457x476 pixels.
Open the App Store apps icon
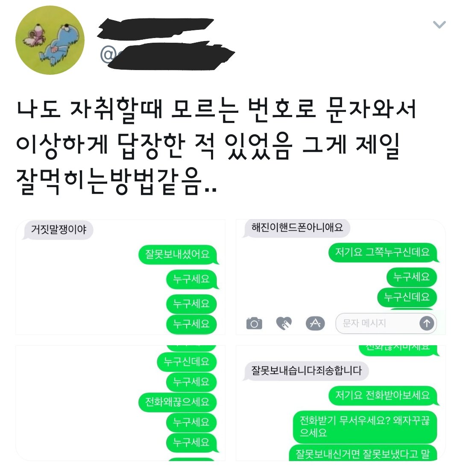pyautogui.click(x=315, y=323)
